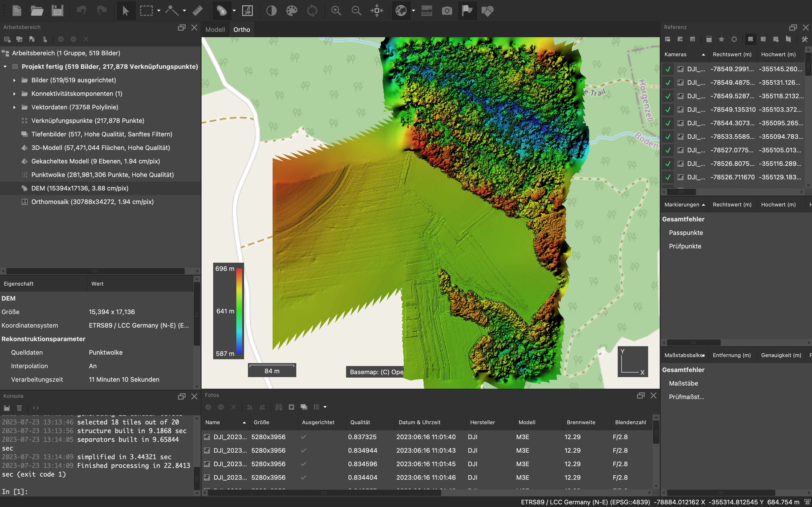Click the Open project folder icon
Screen dimensions: 812x507
(x=37, y=11)
